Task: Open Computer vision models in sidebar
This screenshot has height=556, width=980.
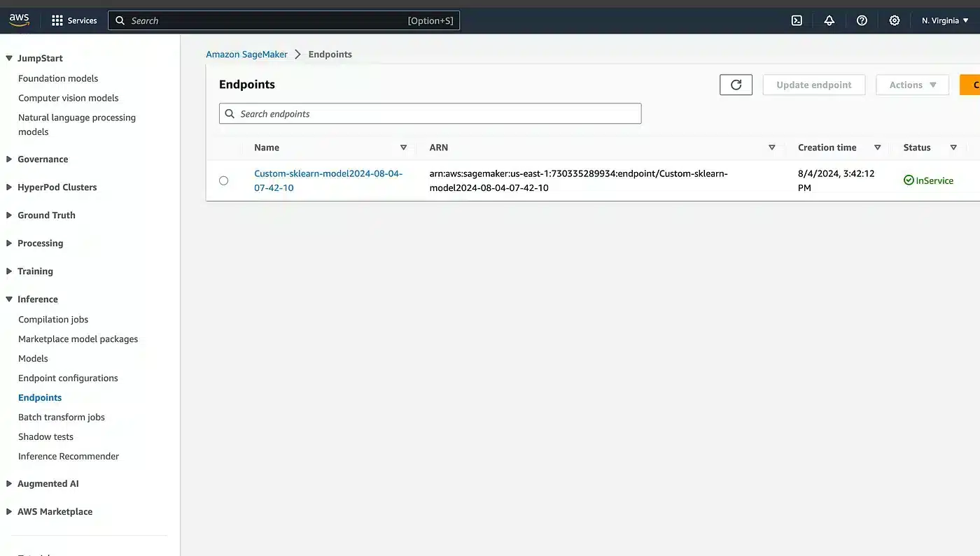Action: point(69,98)
